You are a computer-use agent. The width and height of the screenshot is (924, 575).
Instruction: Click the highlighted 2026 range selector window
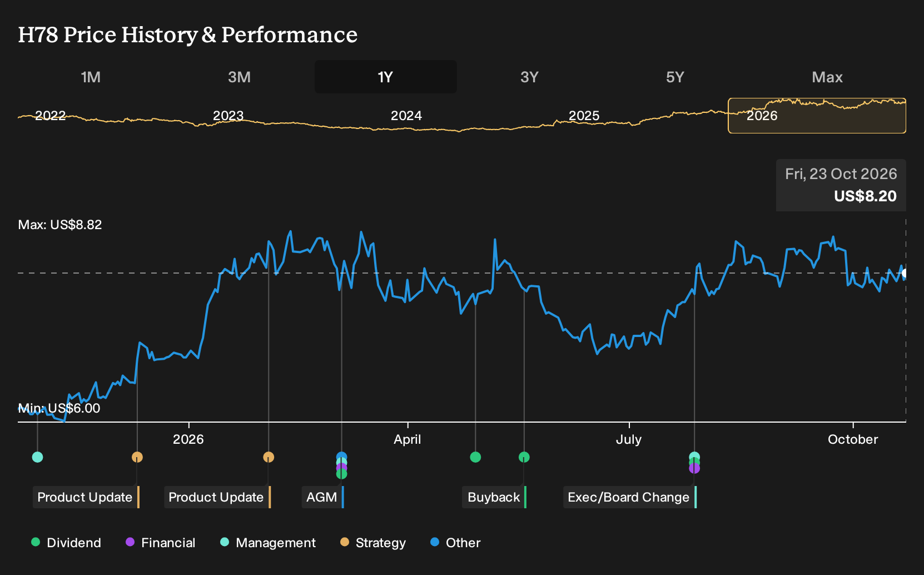click(817, 116)
